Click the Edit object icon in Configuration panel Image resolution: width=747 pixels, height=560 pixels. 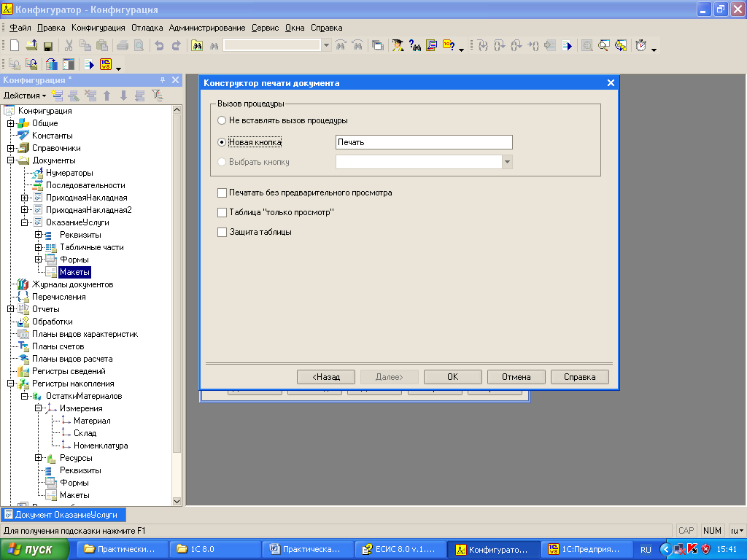[74, 96]
